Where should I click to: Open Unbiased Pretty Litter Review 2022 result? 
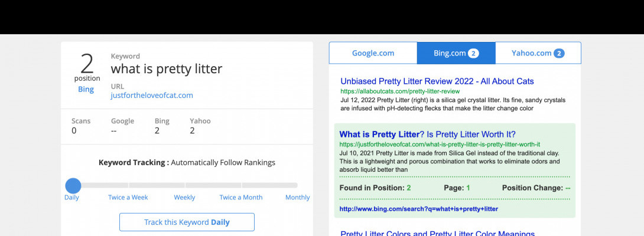tap(437, 81)
